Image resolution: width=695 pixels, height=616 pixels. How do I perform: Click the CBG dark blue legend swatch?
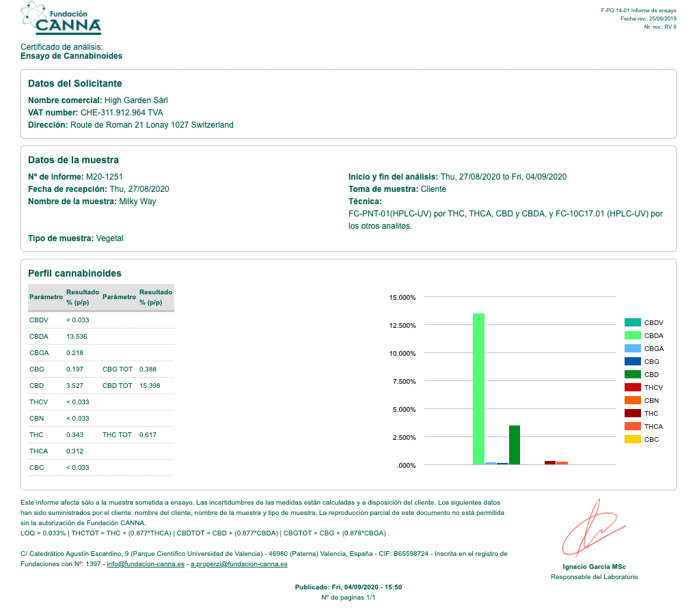click(x=633, y=361)
